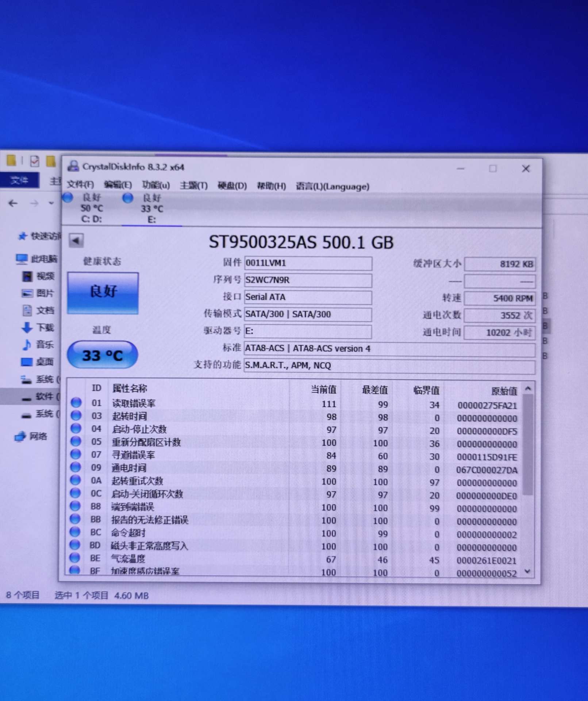Click the status circle for BB 报告的无法修正错误
Viewport: 588px width, 701px height.
pos(75,518)
